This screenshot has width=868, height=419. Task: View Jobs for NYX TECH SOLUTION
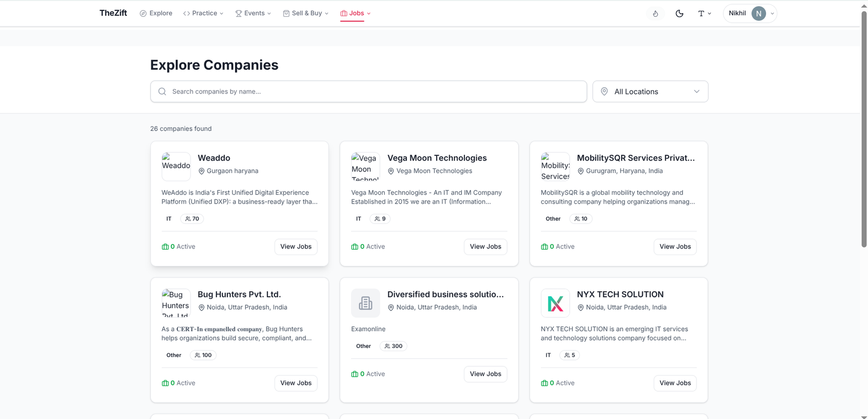[675, 383]
